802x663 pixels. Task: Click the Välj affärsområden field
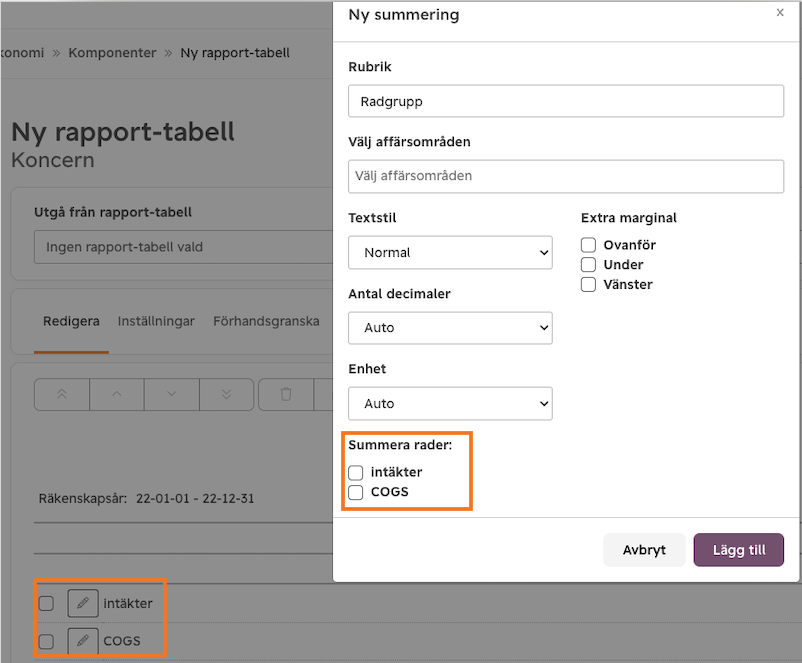pyautogui.click(x=566, y=176)
